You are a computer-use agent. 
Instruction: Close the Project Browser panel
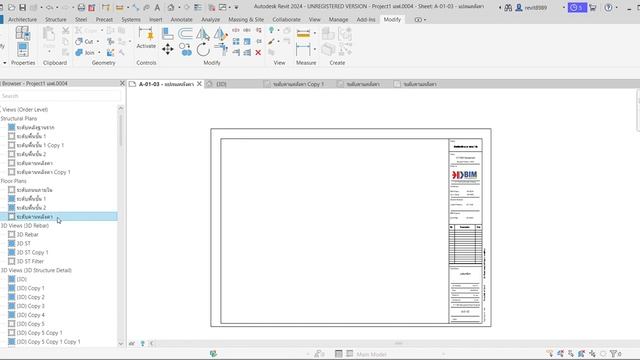tap(122, 83)
